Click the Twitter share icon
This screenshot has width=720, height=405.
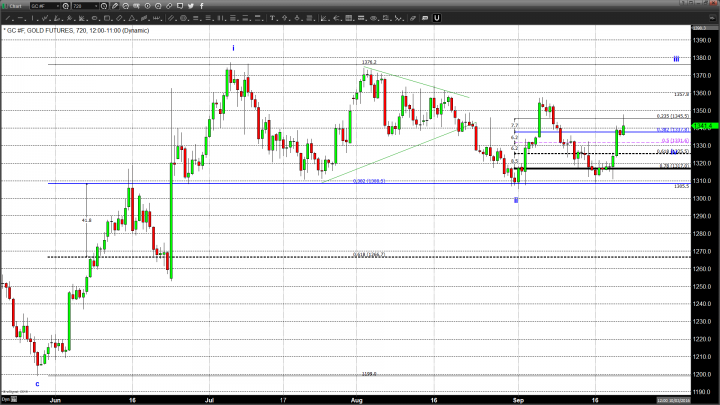click(x=191, y=6)
